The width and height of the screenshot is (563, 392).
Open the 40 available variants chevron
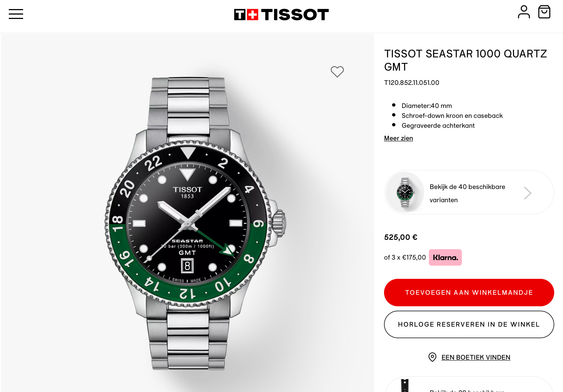(x=528, y=193)
